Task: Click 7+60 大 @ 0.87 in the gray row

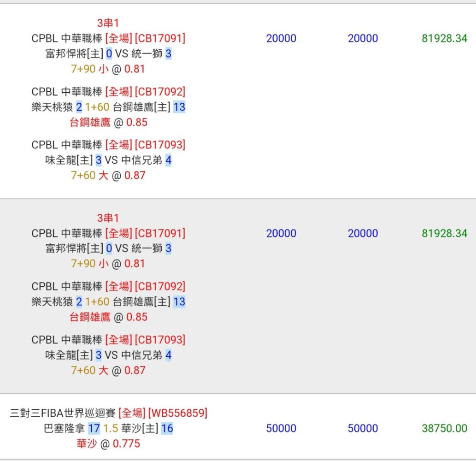Action: [108, 371]
